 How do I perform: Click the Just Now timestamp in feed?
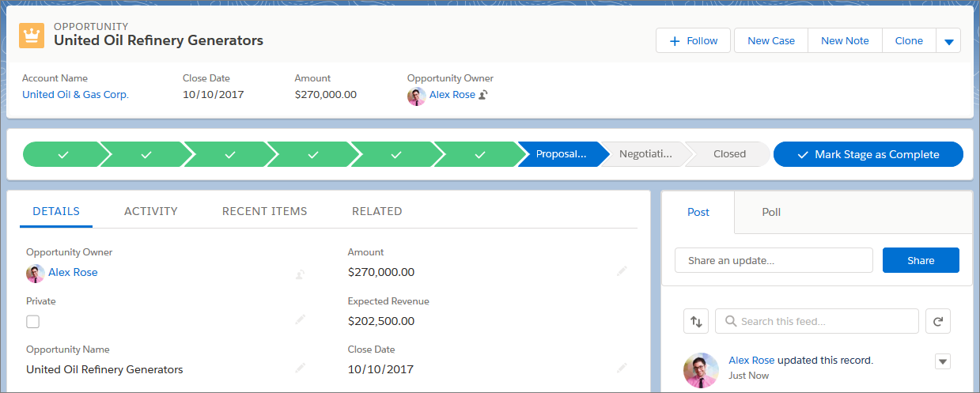pyautogui.click(x=748, y=376)
